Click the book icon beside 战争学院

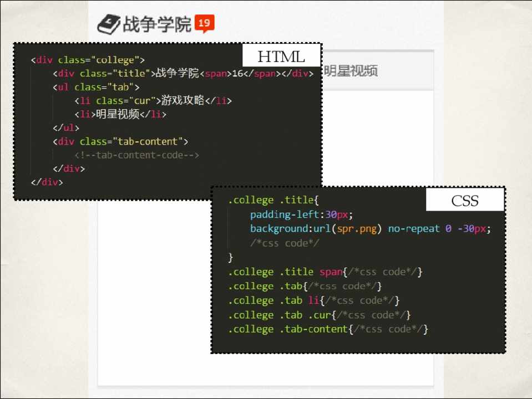point(108,24)
